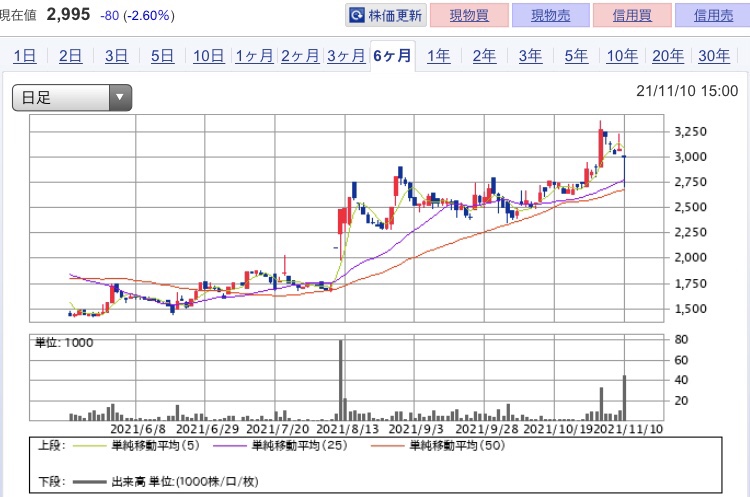Image resolution: width=750 pixels, height=497 pixels.
Task: Click the 2021/9/3 date axis label
Action: (x=416, y=429)
